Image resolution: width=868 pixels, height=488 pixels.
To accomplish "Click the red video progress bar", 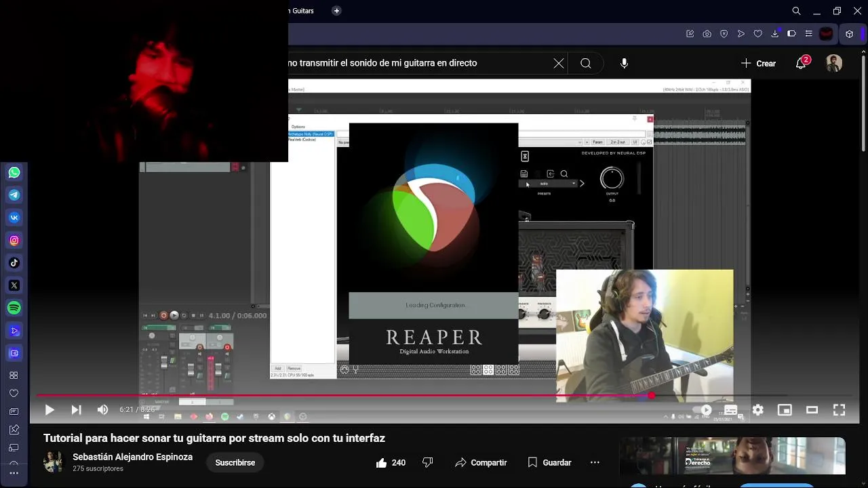I will [x=344, y=396].
